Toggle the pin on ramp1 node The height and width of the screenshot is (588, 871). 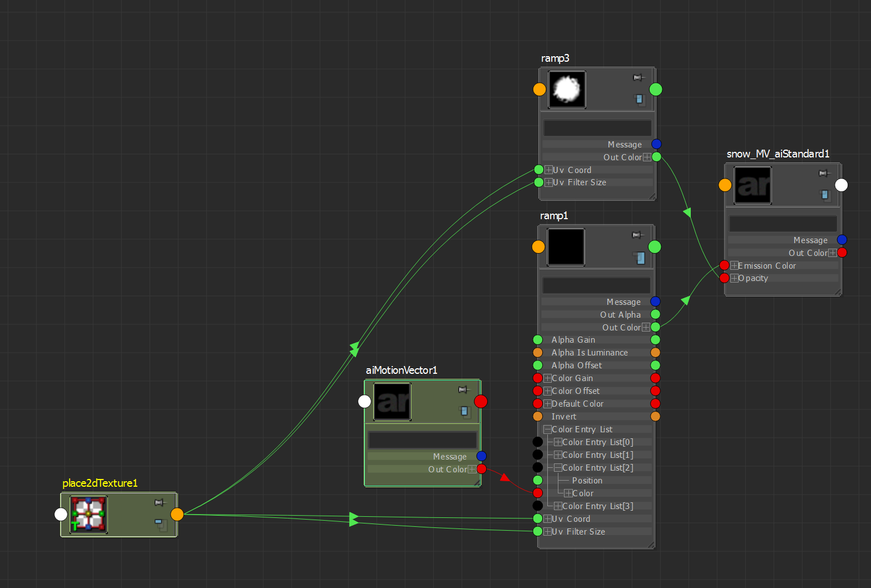637,235
